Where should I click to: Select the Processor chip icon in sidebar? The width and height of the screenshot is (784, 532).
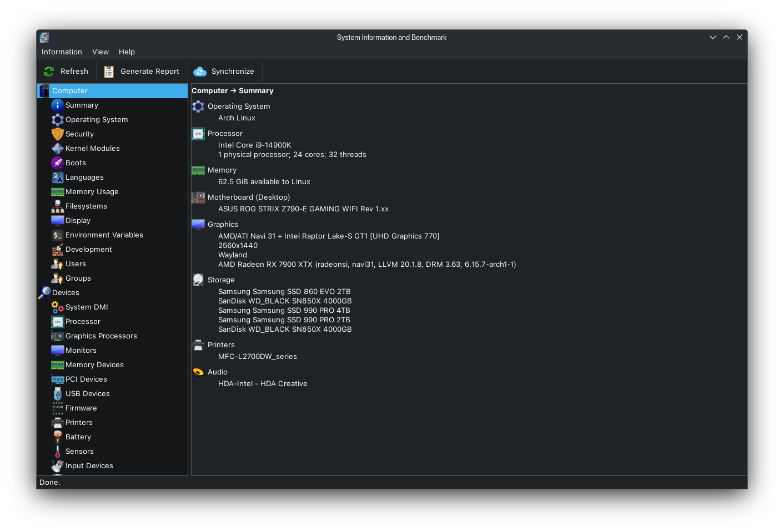tap(57, 321)
